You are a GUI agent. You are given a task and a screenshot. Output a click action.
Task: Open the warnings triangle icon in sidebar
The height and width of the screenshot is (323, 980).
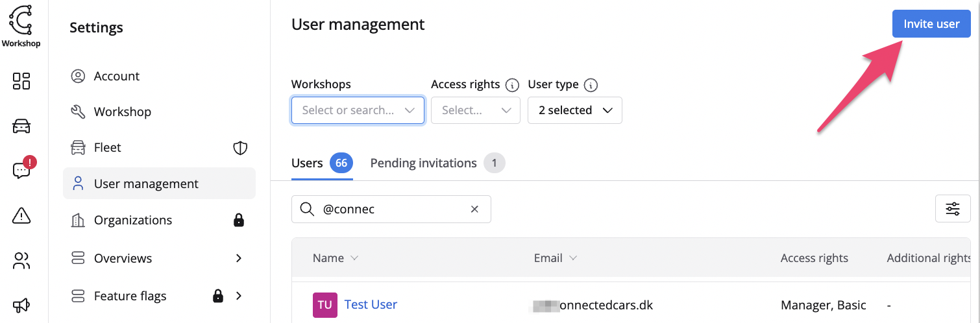click(21, 215)
